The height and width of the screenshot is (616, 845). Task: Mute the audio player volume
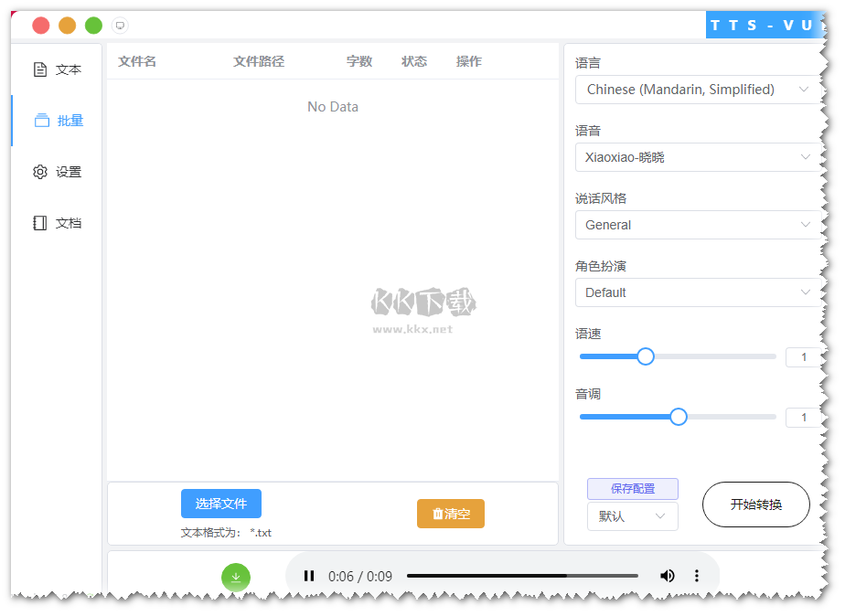(668, 576)
